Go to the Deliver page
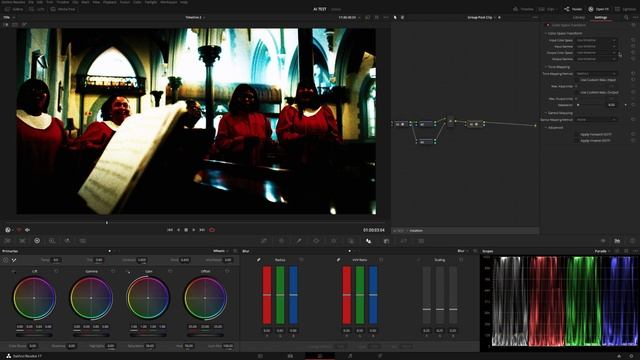The image size is (640, 360). click(x=380, y=356)
